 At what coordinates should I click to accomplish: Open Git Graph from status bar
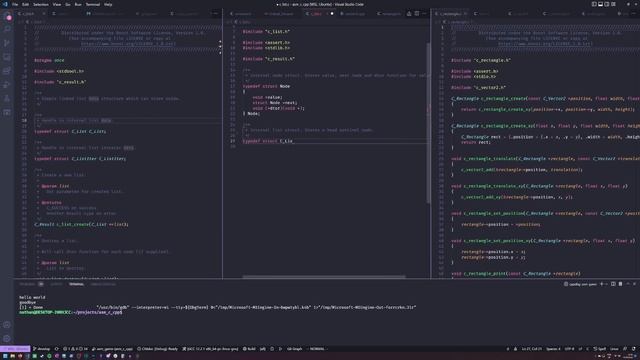coord(294,349)
